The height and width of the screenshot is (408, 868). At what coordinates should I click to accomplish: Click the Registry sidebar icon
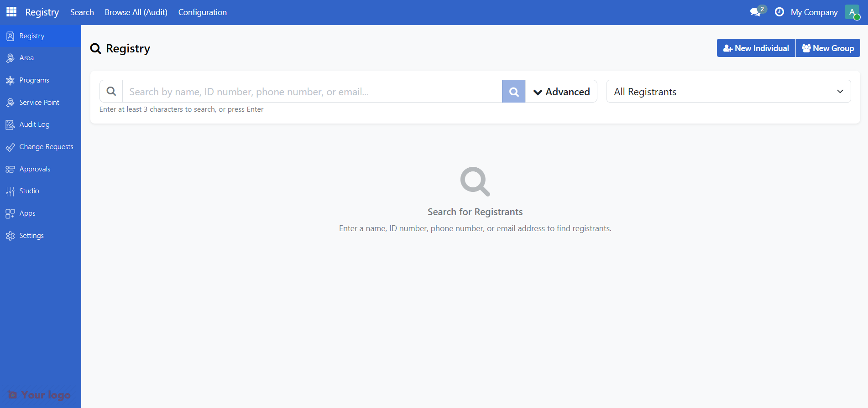point(10,36)
